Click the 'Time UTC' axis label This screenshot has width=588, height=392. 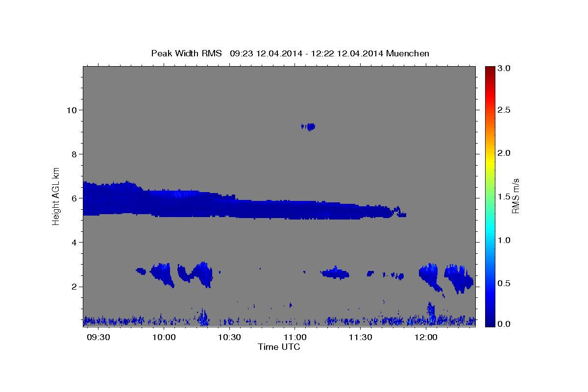point(279,347)
